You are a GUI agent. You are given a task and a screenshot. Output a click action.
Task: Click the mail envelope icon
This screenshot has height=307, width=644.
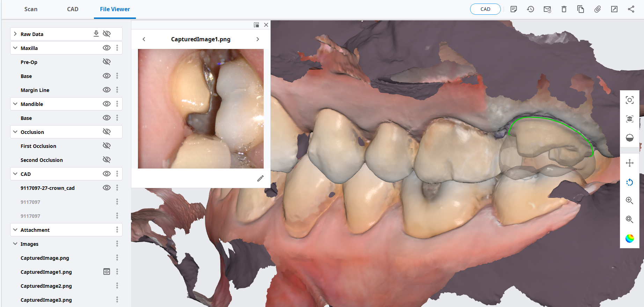pos(547,9)
